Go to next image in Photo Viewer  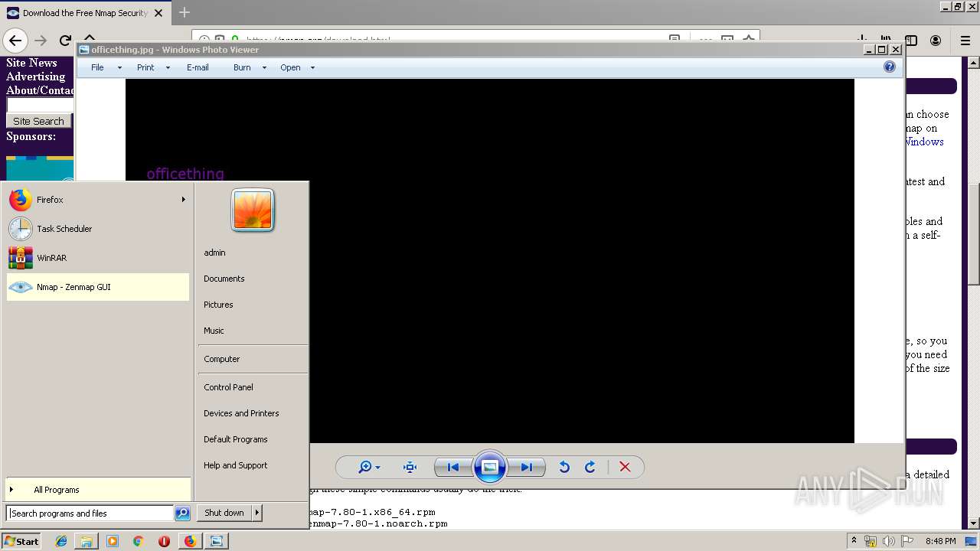tap(527, 467)
